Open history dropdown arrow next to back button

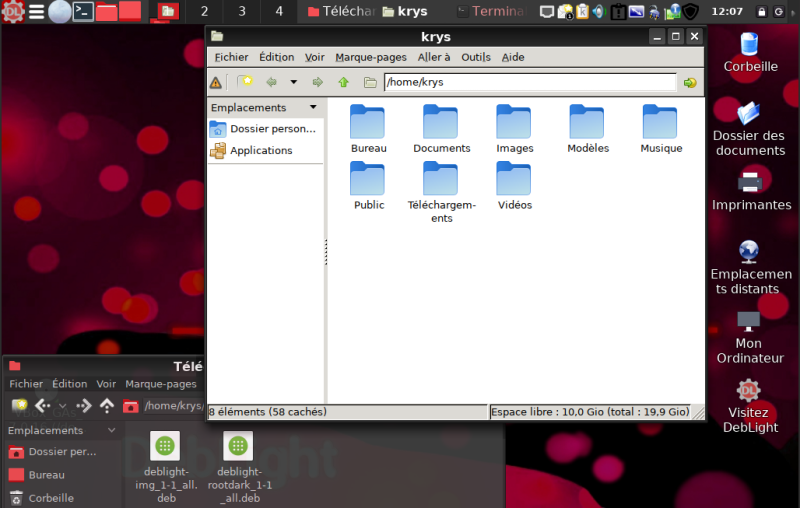(293, 83)
